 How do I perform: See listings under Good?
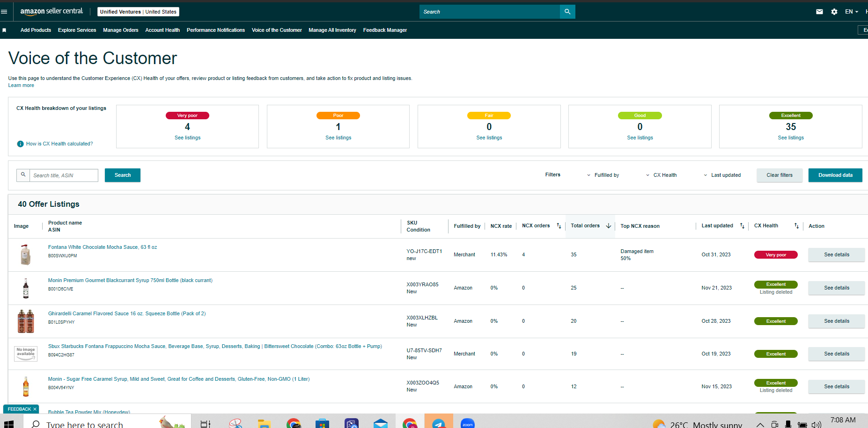click(640, 138)
